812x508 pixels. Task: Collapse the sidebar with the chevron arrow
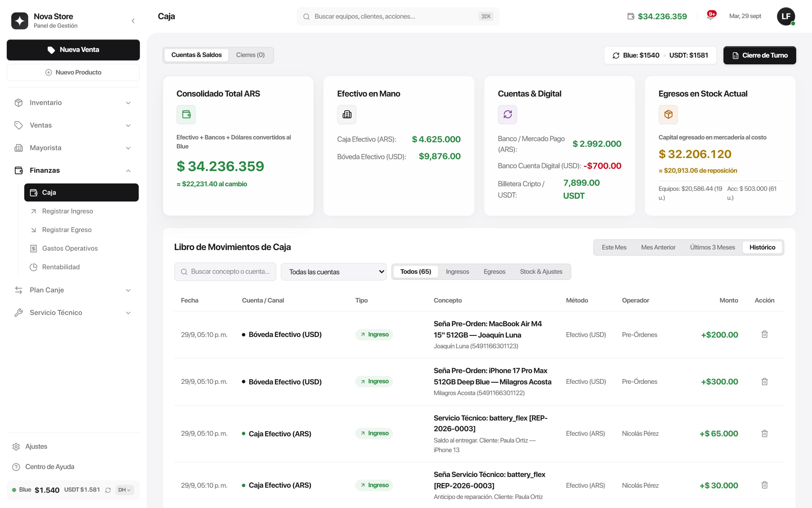(133, 21)
